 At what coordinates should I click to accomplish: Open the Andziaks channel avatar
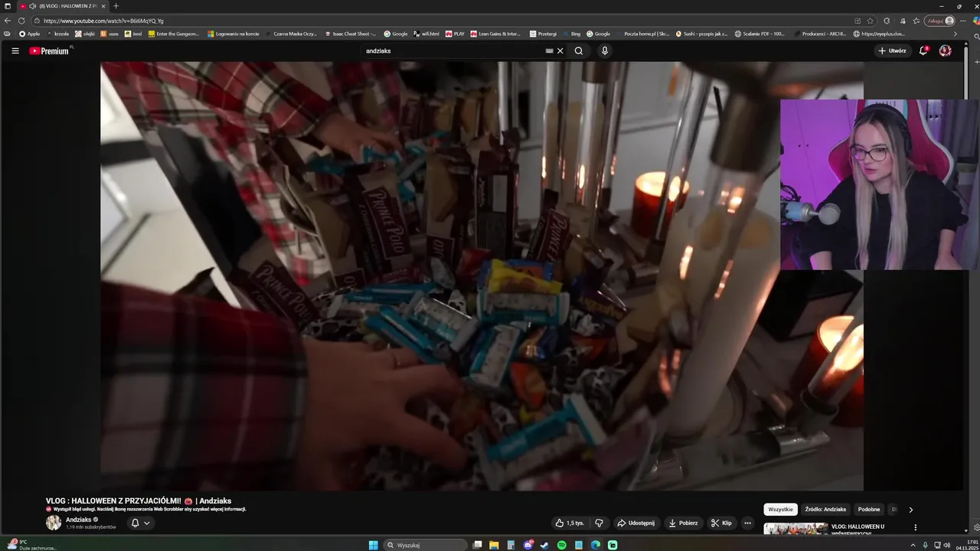54,523
